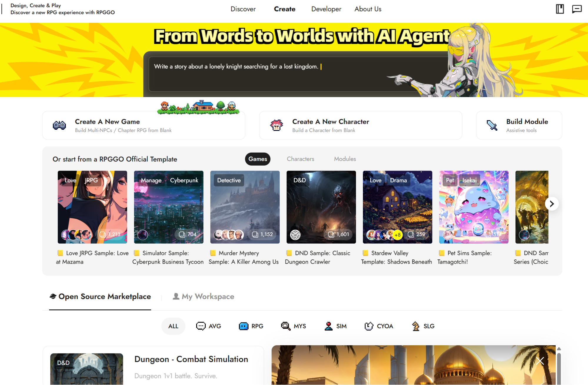
Task: Switch templates to Modules
Action: tap(345, 159)
